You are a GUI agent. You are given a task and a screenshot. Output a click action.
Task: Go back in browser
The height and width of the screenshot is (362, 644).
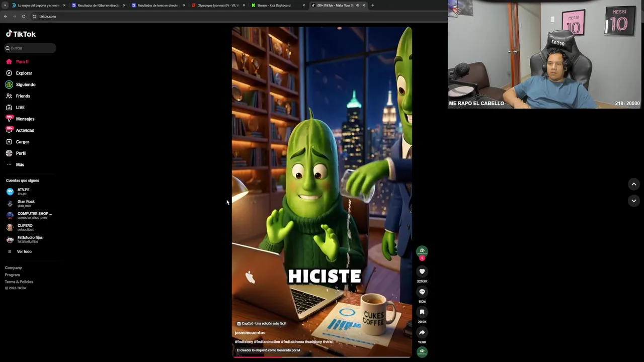pyautogui.click(x=6, y=17)
